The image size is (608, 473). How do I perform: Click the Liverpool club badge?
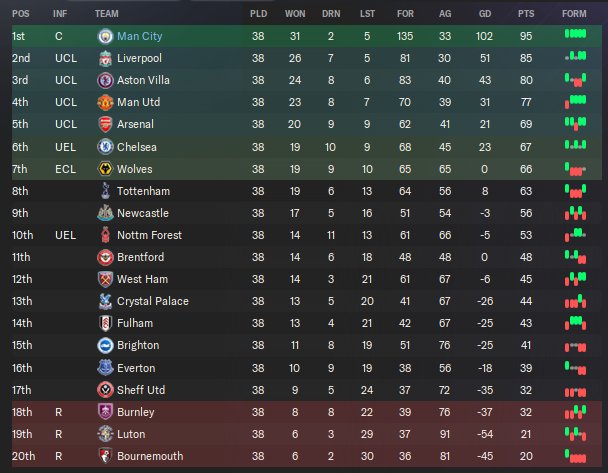click(x=105, y=58)
